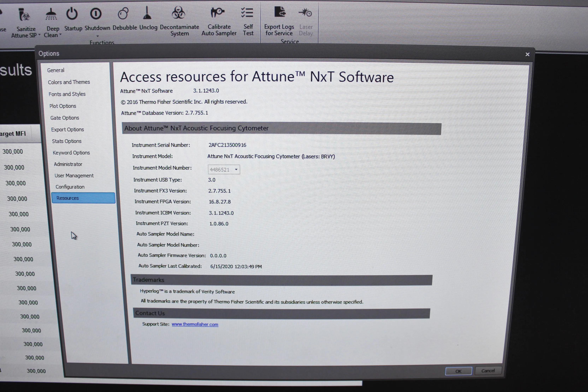Start the Self Test checklist icon
The height and width of the screenshot is (392, 588).
click(x=247, y=13)
